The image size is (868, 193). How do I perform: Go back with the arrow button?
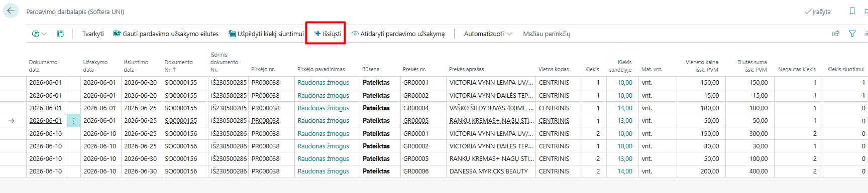[11, 11]
